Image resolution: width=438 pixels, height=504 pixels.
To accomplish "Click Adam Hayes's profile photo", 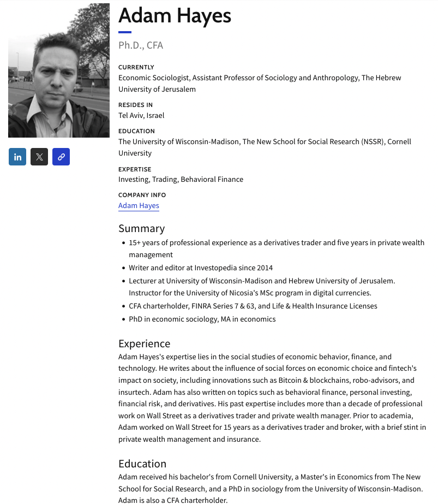I will tap(59, 70).
